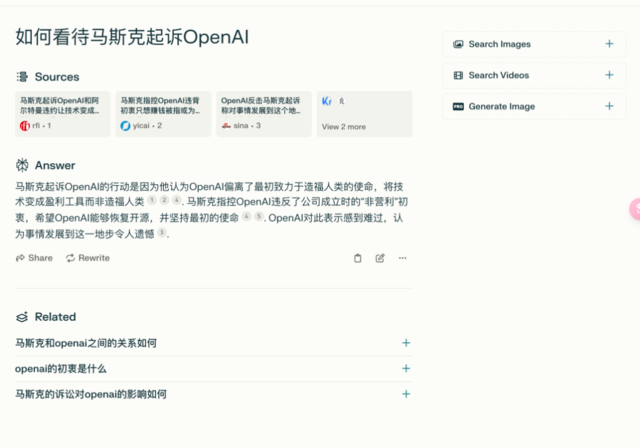The height and width of the screenshot is (448, 640).
Task: Click the pink floating button at right edge
Action: (x=635, y=208)
